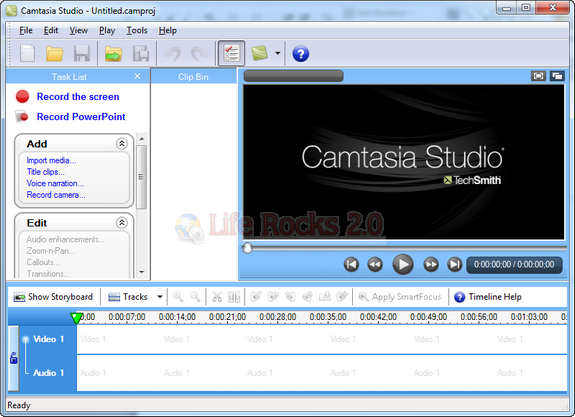The image size is (575, 417).
Task: Open dropdown arrow beside green Camtasia icon
Action: pyautogui.click(x=278, y=54)
